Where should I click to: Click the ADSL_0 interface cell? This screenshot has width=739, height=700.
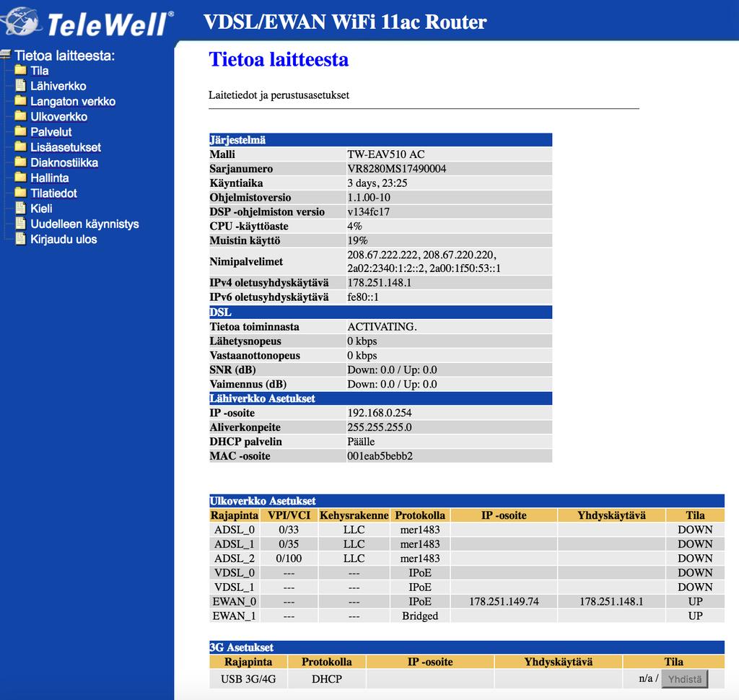(x=235, y=530)
